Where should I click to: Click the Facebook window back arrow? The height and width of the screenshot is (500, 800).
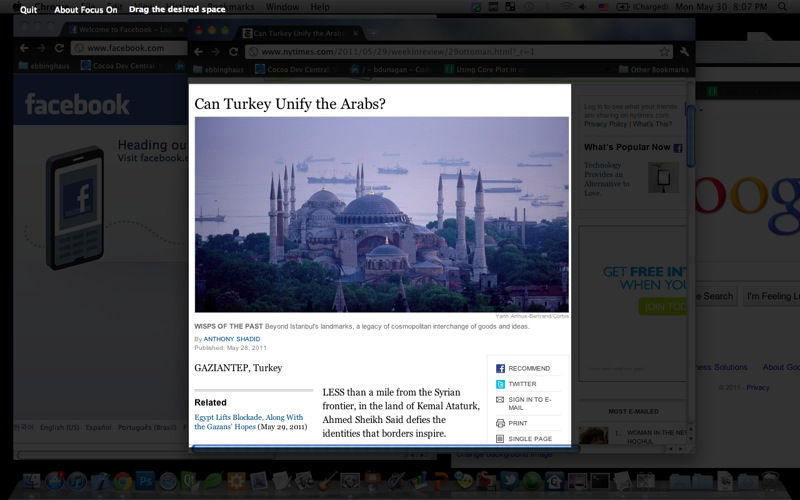[x=24, y=48]
